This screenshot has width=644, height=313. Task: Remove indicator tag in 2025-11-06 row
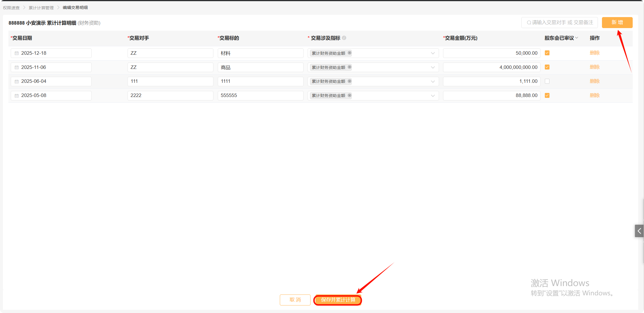(x=350, y=67)
